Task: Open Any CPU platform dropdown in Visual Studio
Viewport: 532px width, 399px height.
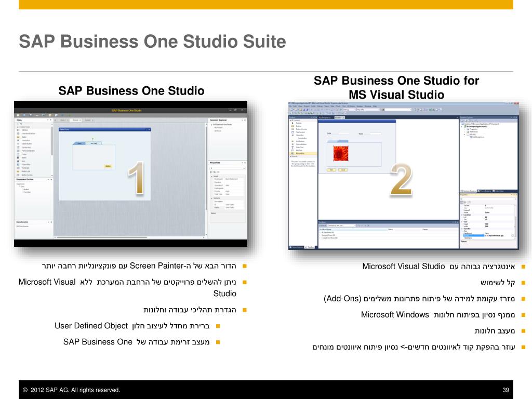Action: click(368, 110)
